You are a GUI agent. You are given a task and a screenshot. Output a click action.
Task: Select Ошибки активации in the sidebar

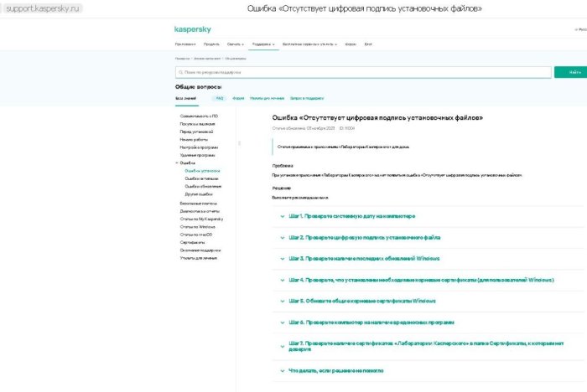point(201,178)
